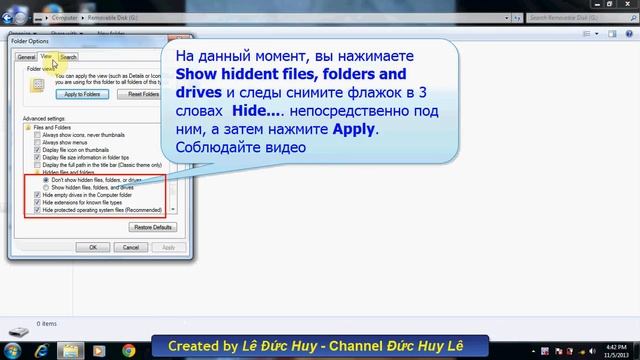The height and width of the screenshot is (360, 640).
Task: Open Windows Explorer taskbar icon
Action: (x=70, y=351)
